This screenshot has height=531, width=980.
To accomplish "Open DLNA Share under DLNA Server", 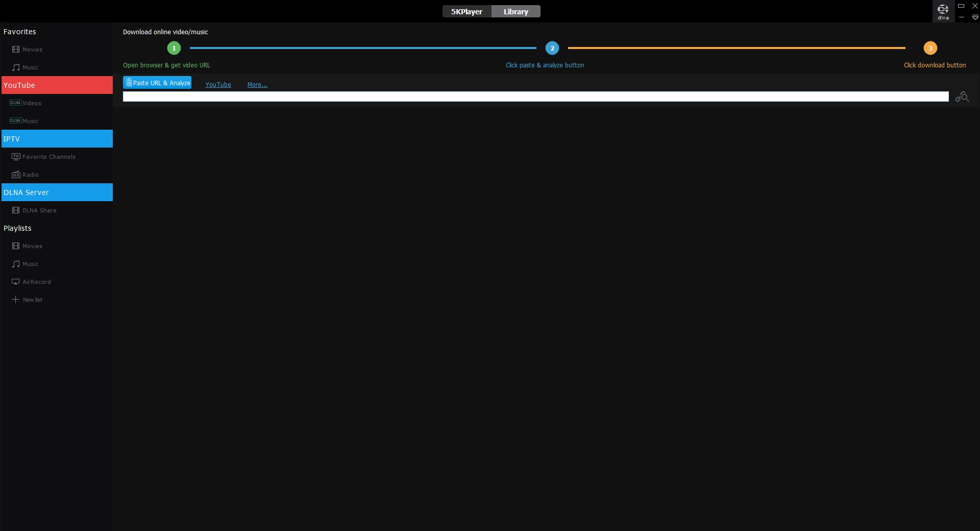I will 39,210.
